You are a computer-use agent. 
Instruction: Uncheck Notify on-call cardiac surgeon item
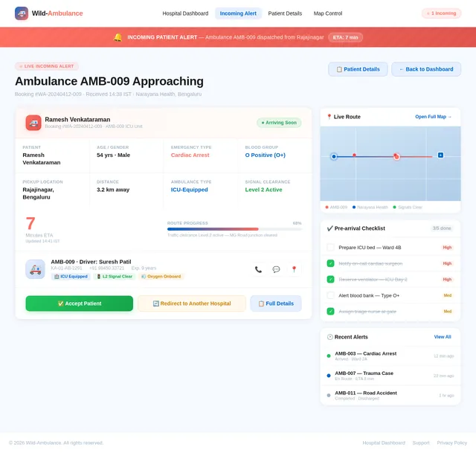[330, 263]
